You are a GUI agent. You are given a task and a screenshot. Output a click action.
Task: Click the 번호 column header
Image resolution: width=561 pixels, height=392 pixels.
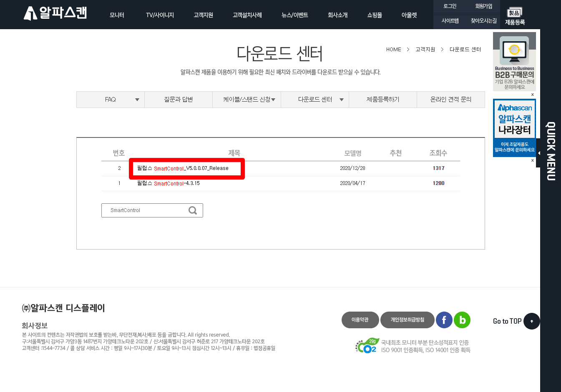click(119, 153)
